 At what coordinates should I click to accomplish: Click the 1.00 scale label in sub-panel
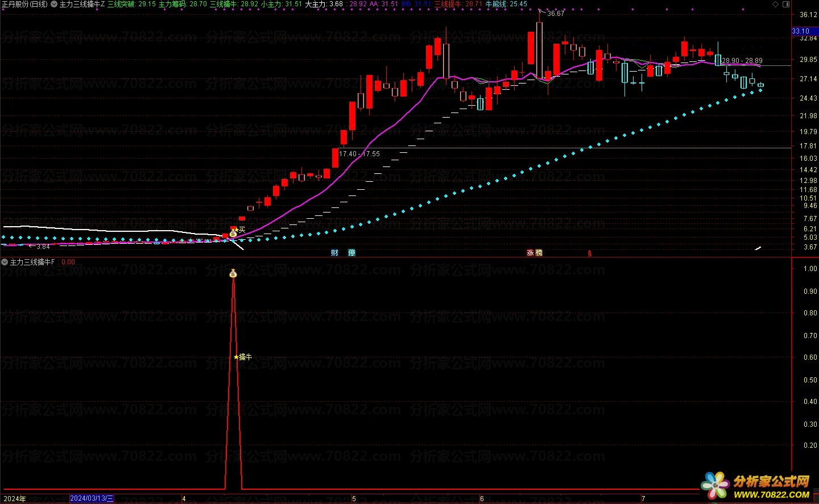pos(810,269)
